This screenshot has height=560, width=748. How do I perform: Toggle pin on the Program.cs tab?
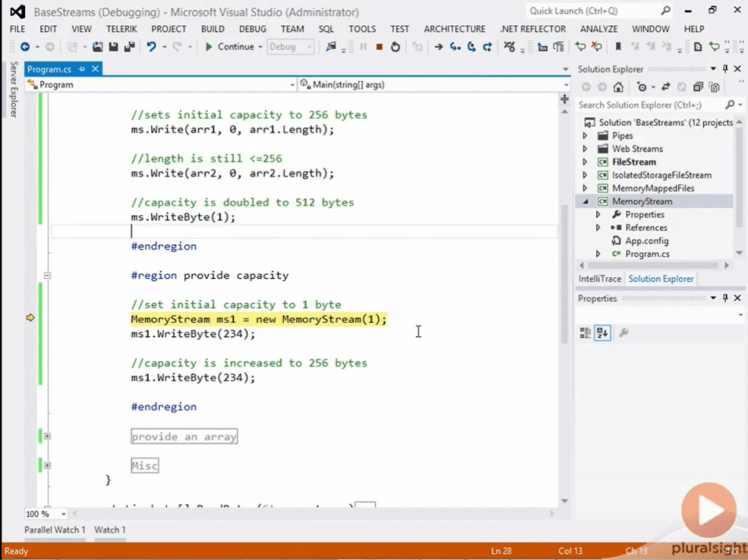coord(82,69)
